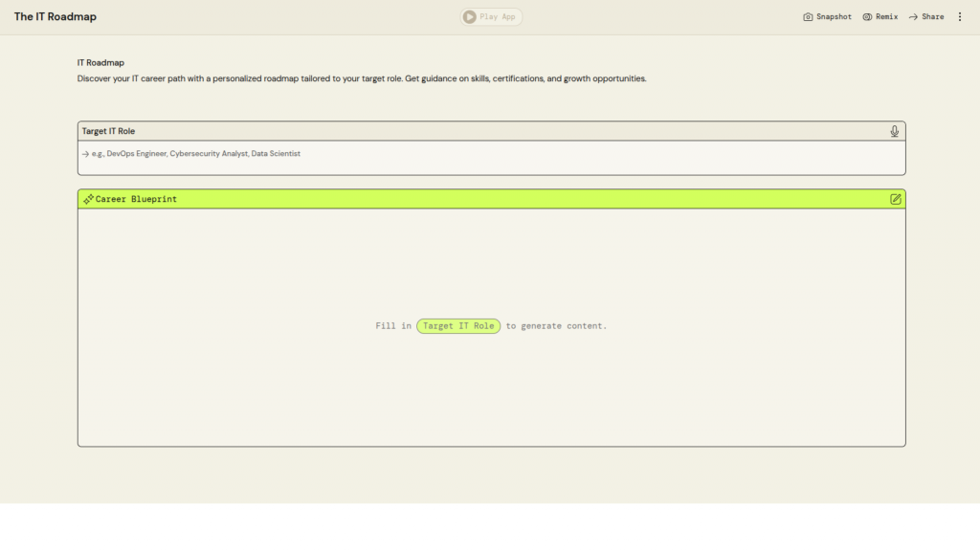Select the Remix text label

(886, 17)
